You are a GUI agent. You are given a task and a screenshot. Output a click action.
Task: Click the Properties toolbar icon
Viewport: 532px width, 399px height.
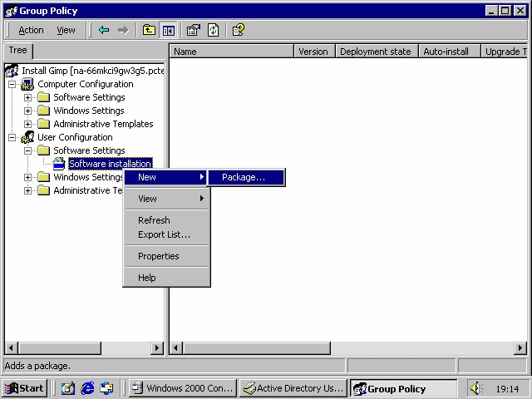click(194, 30)
